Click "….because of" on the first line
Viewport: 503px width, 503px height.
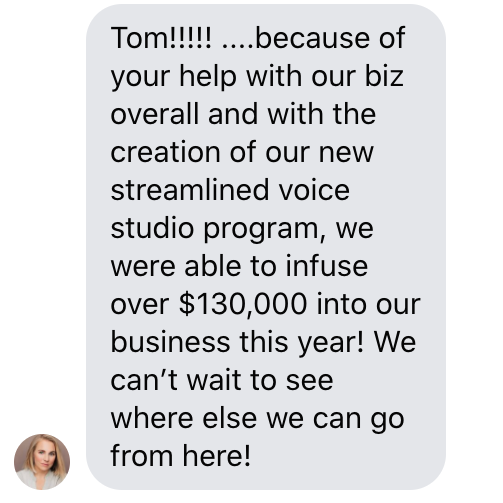(x=313, y=38)
